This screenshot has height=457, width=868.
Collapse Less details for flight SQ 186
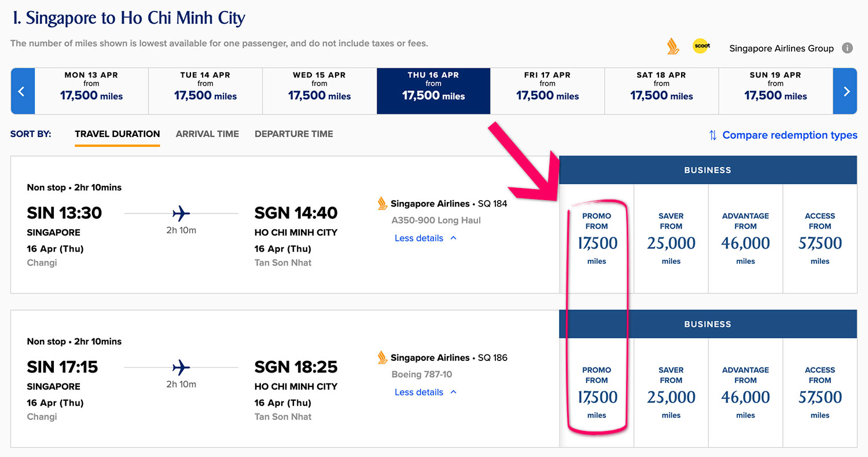click(x=425, y=392)
